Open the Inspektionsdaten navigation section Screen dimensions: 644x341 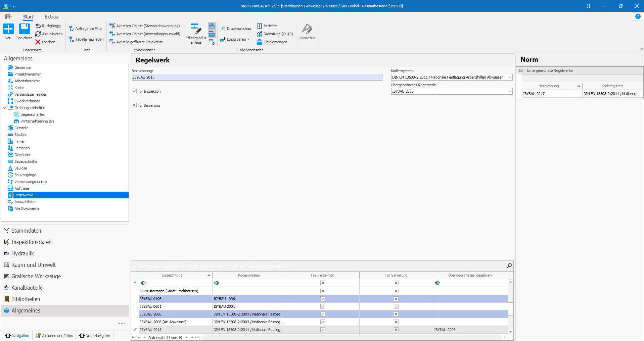coord(31,242)
